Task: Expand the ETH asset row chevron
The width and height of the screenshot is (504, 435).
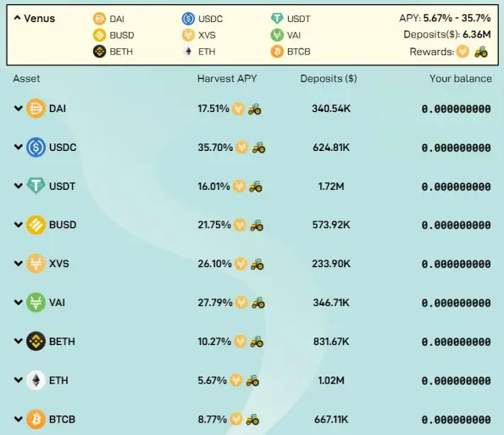Action: click(x=19, y=380)
